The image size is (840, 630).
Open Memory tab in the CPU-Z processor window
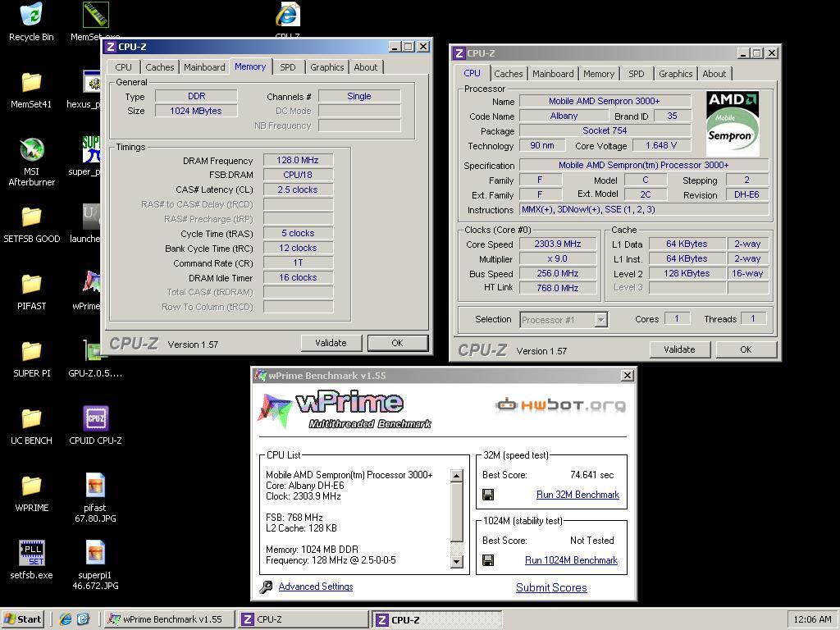tap(598, 74)
